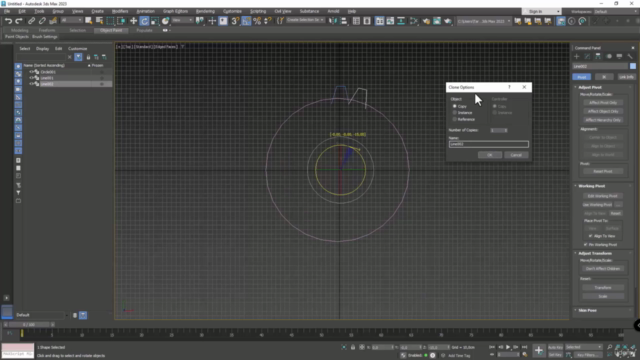This screenshot has height=360, width=640.
Task: Open the Utilities wrench tab icon
Action: click(x=630, y=56)
